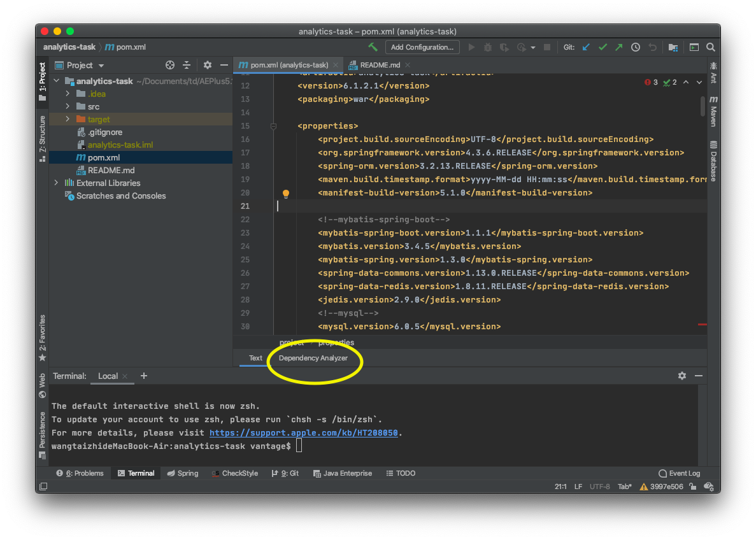The width and height of the screenshot is (756, 540).
Task: Open Project panel settings gear
Action: 208,65
